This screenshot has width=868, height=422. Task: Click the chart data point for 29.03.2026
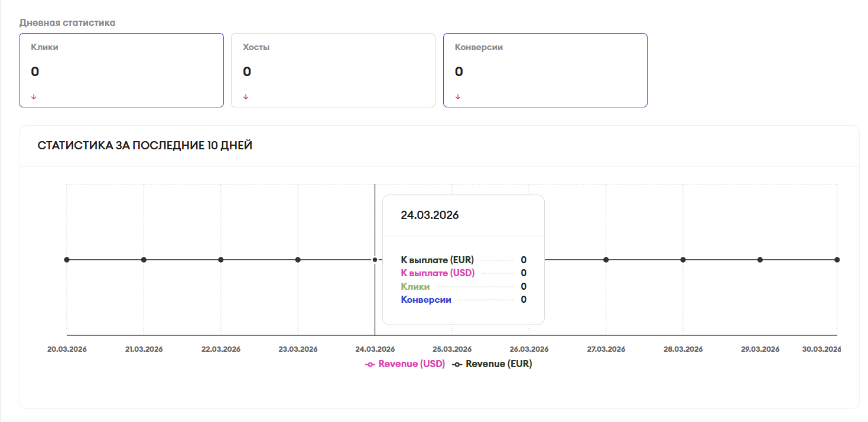[x=760, y=260]
